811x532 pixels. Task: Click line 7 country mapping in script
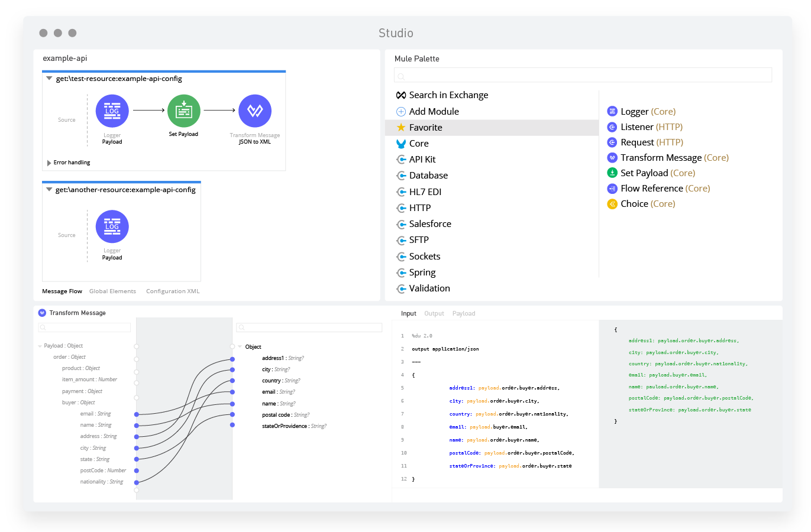coord(509,414)
